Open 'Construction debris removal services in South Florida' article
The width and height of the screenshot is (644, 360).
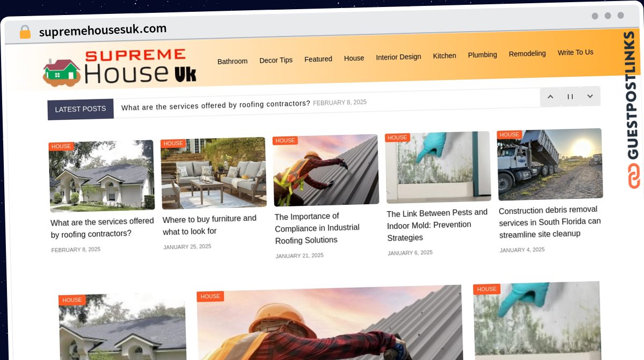pyautogui.click(x=550, y=222)
